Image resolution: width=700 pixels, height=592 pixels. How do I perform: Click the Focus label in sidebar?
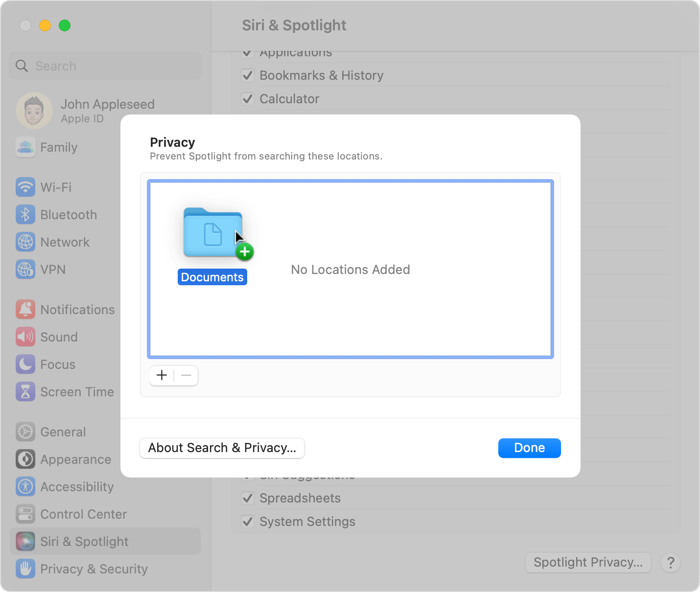[58, 364]
